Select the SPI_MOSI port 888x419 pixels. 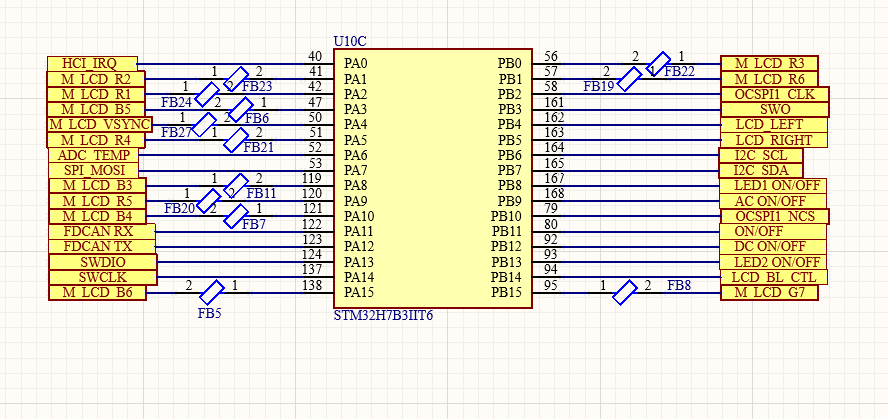(93, 170)
